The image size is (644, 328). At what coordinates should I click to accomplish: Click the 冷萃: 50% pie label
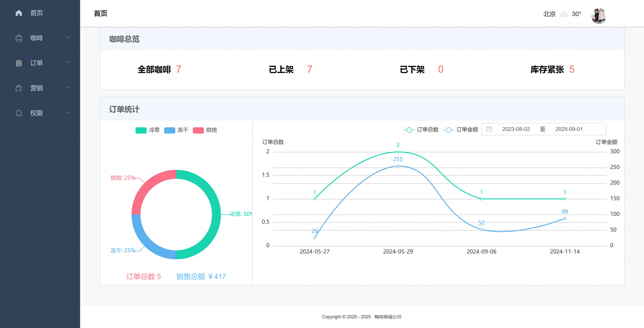coord(241,214)
